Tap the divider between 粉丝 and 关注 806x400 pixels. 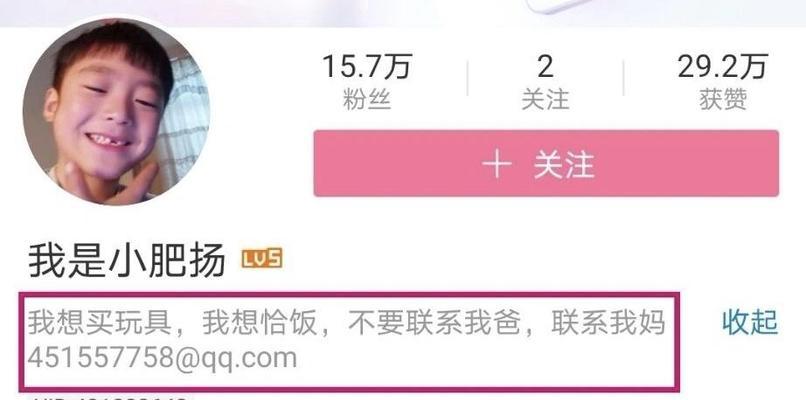pyautogui.click(x=467, y=78)
